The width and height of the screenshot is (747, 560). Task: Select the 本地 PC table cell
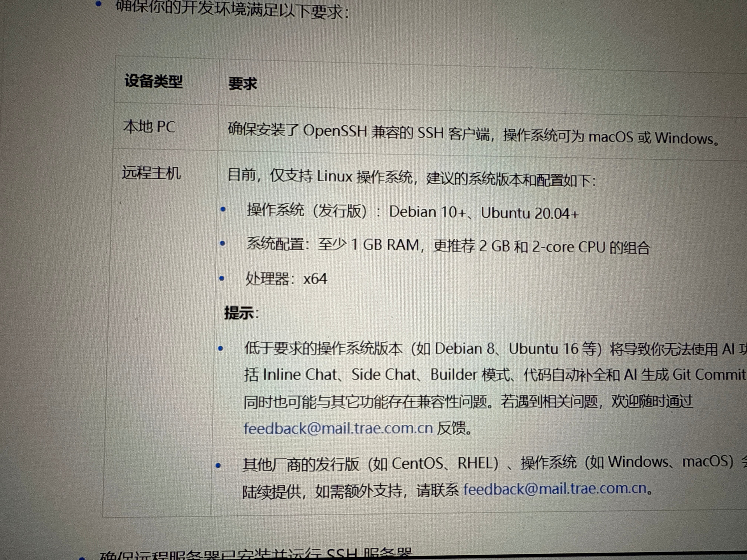149,127
